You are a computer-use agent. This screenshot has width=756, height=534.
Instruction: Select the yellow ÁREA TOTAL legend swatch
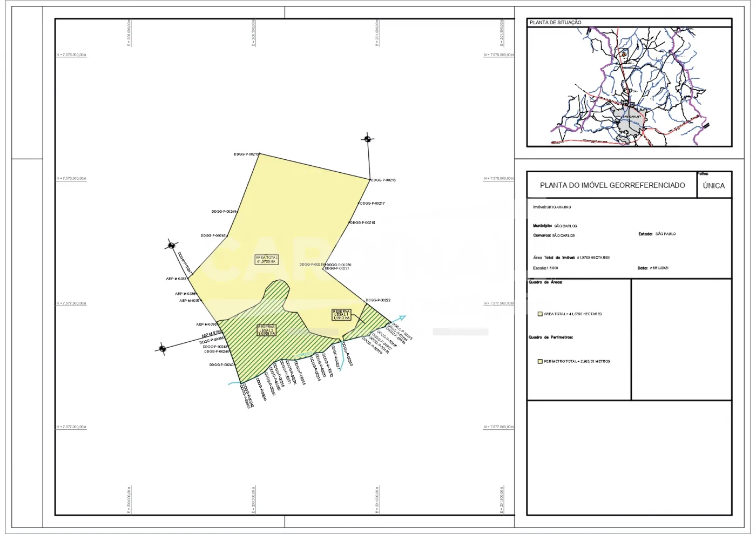click(x=540, y=314)
